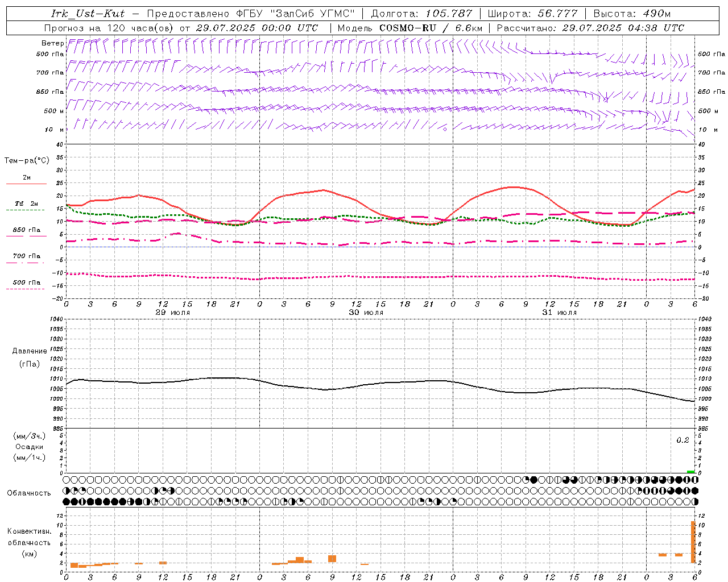The image size is (728, 582).
Task: Click the 31 июля date label
Action: [560, 313]
